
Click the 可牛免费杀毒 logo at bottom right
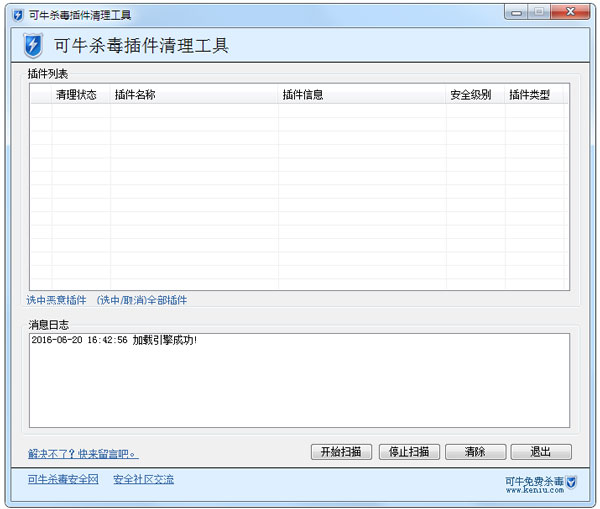tap(540, 483)
